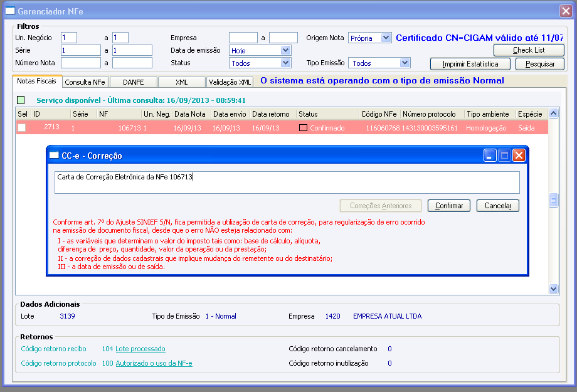Viewport: 577px width, 392px height.
Task: Click the Data retorno column header
Action: point(273,114)
